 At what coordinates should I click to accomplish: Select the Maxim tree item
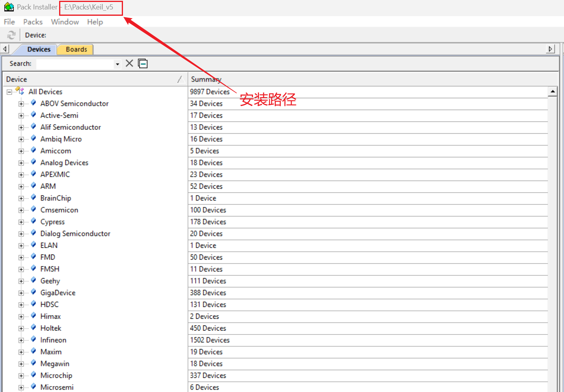(51, 352)
